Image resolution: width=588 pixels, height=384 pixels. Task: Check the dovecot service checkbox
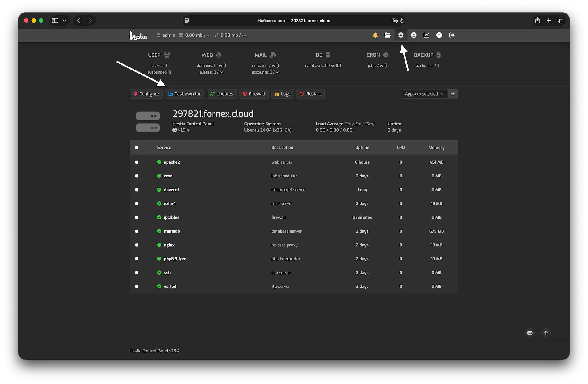tap(137, 190)
